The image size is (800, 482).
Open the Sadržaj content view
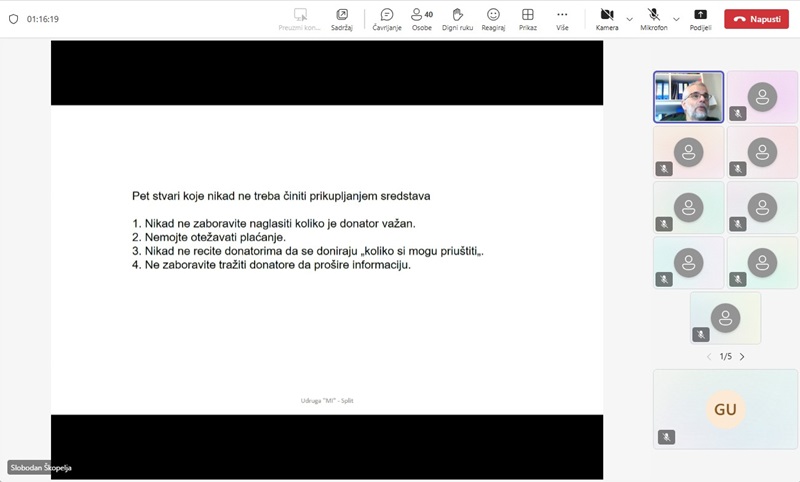click(341, 19)
